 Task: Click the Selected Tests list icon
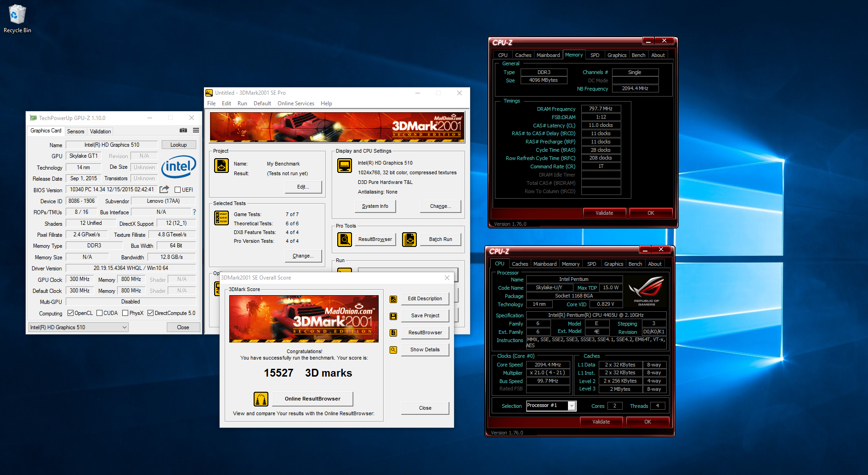(x=221, y=218)
